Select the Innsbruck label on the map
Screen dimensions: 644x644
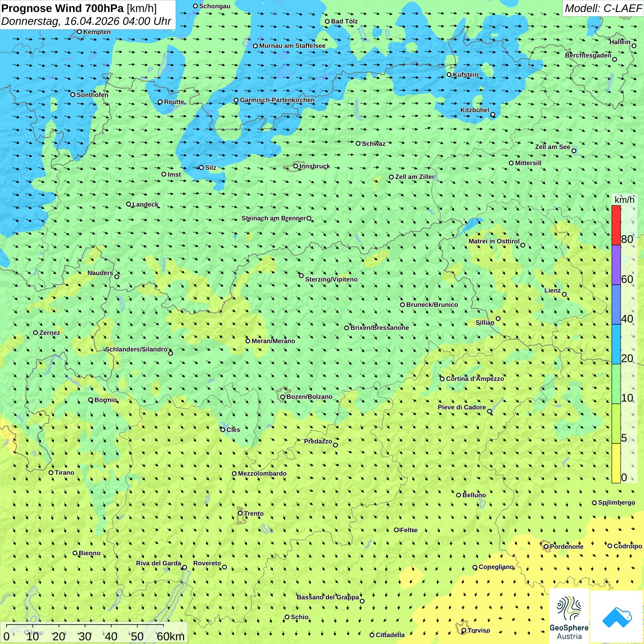[315, 166]
